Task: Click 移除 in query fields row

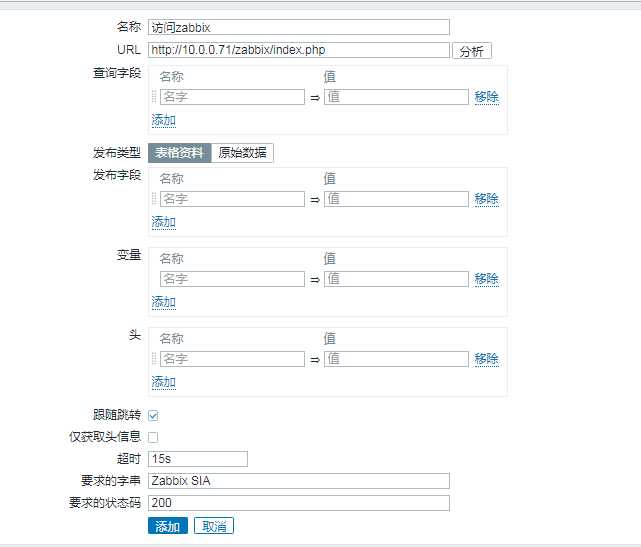Action: (486, 97)
